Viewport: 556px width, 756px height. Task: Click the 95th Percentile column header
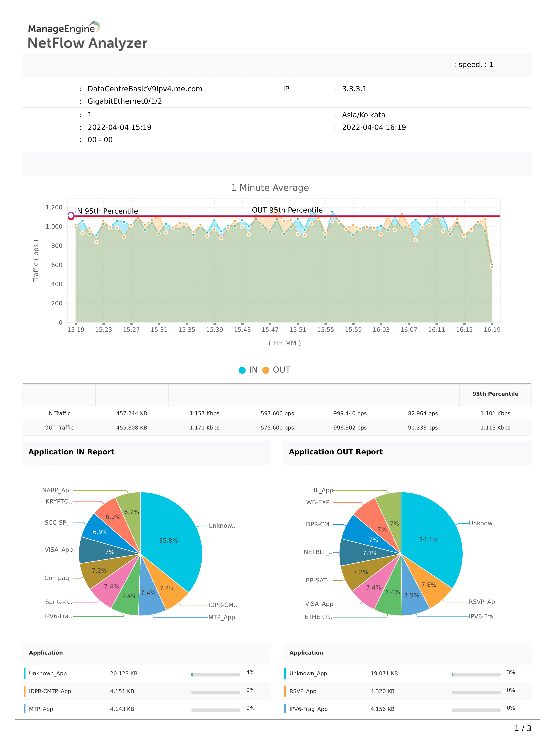(x=495, y=394)
